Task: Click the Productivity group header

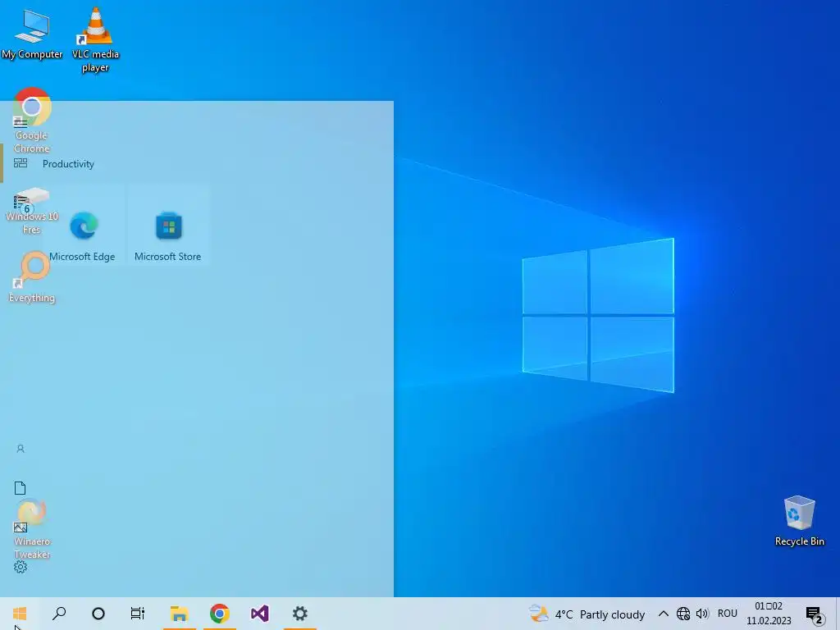Action: pyautogui.click(x=68, y=164)
